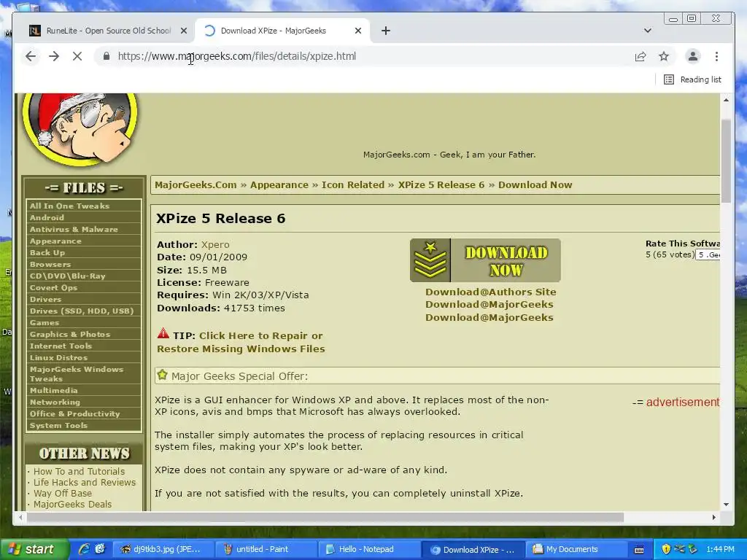Image resolution: width=747 pixels, height=560 pixels.
Task: Click the horizontal page scrollbar thumb
Action: click(x=325, y=517)
